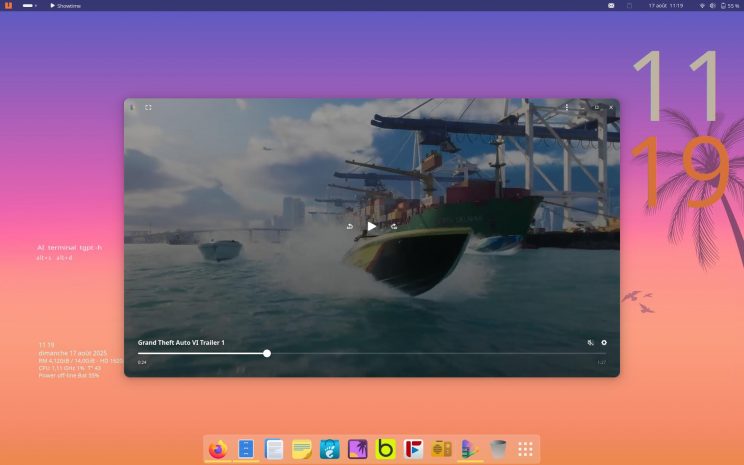Click the Grand Theft Auto VI Trailer 1 title
This screenshot has height=465, width=744.
pos(181,343)
